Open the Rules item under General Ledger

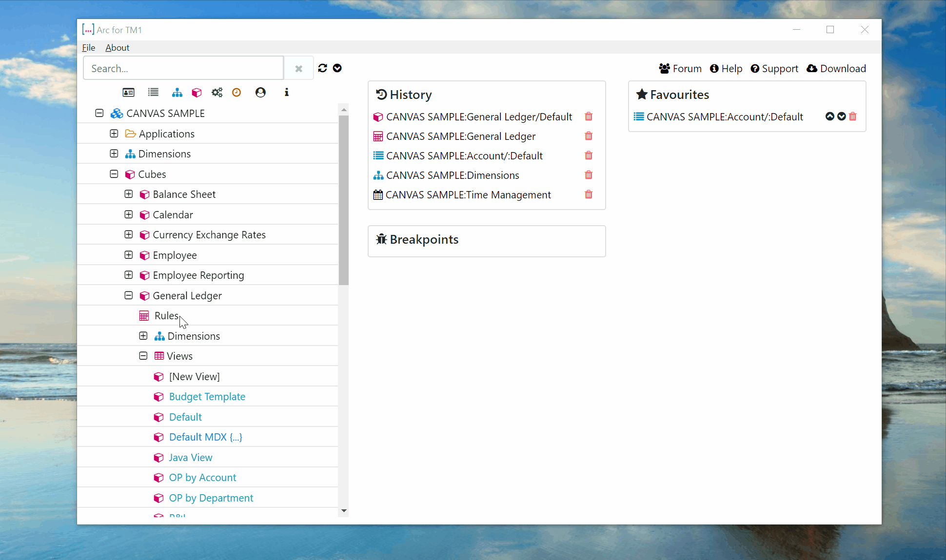(166, 316)
